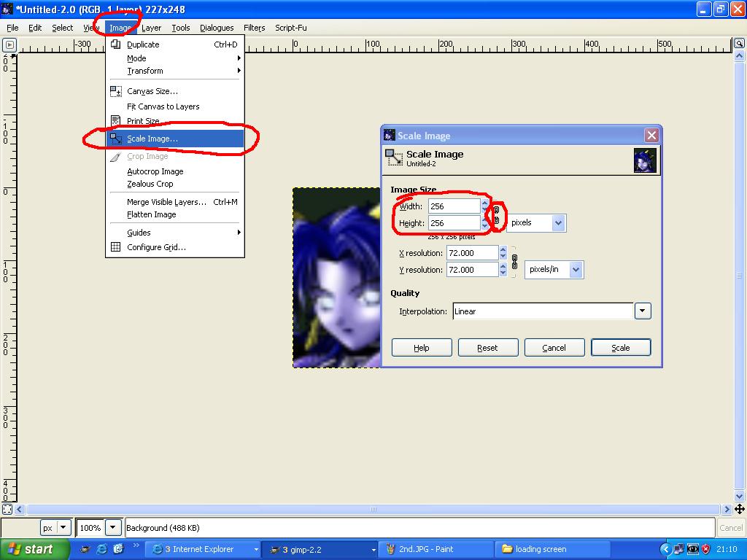
Task: Open the 100% zoom level dropdown
Action: pos(113,528)
